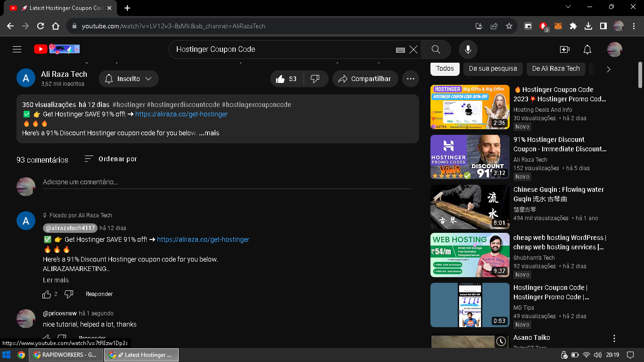This screenshot has width=644, height=362.
Task: Open YouTube notifications bell
Action: click(x=587, y=49)
